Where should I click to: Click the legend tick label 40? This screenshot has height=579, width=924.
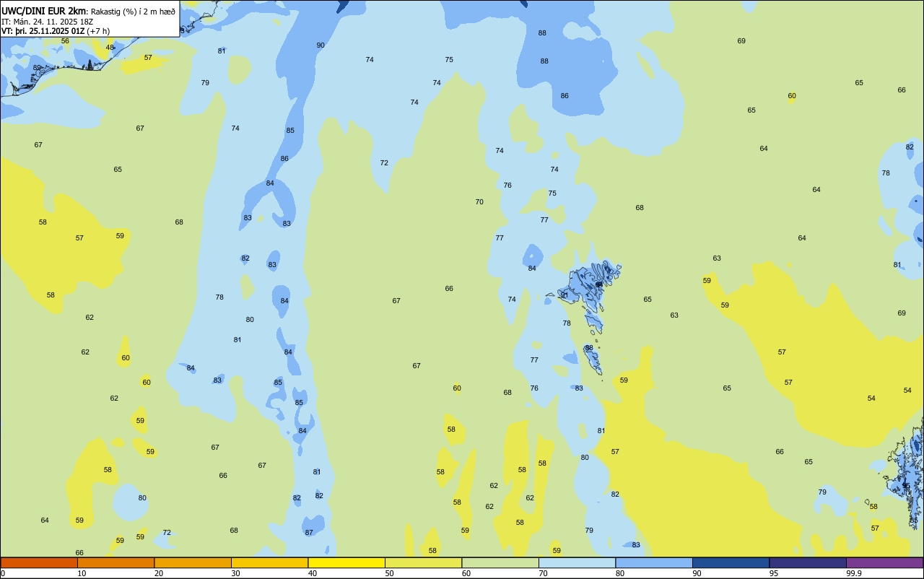[x=313, y=573]
